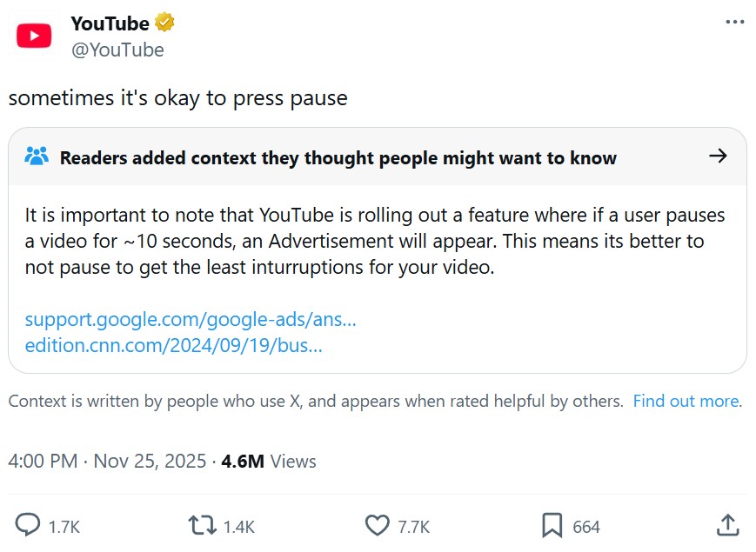The image size is (756, 552).
Task: Like the tweet with the heart icon
Action: pyautogui.click(x=376, y=526)
